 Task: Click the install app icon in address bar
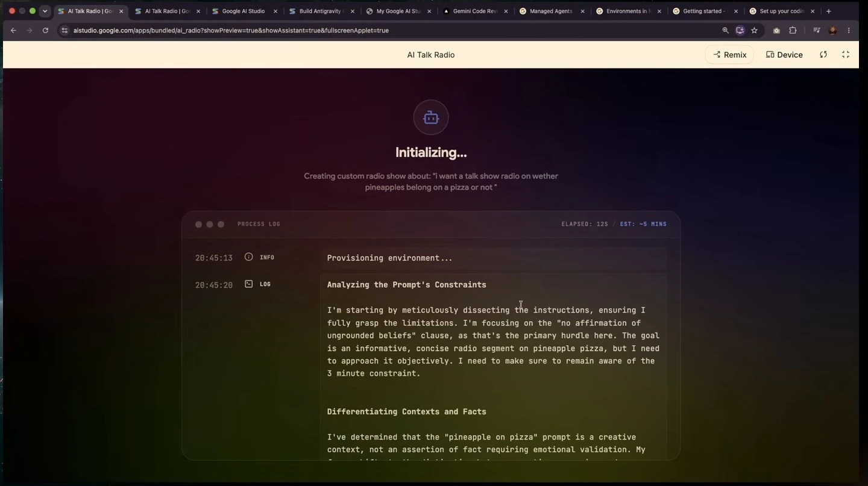point(740,30)
